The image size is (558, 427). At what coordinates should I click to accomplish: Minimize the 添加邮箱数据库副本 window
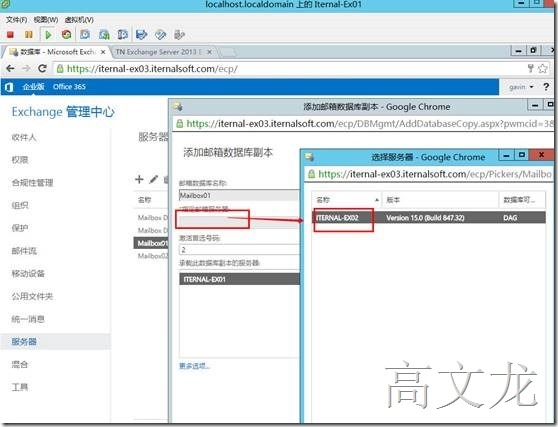click(535, 105)
